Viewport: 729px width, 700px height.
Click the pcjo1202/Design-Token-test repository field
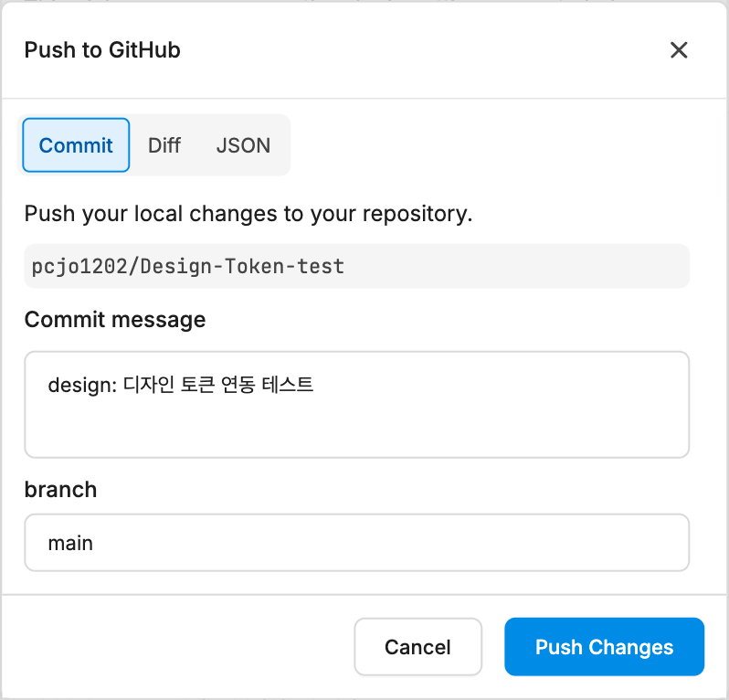click(356, 266)
